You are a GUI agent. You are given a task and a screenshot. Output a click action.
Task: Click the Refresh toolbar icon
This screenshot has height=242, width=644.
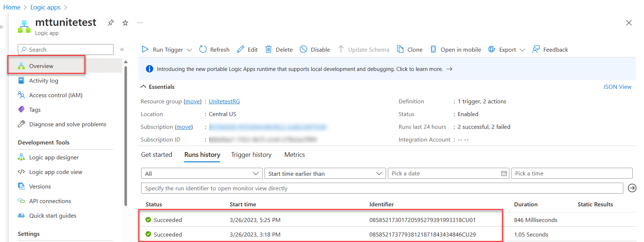point(203,49)
